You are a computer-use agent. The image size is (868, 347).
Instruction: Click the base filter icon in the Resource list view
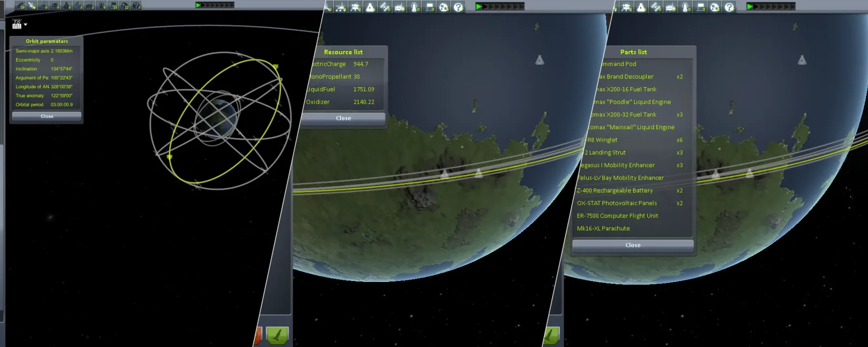click(400, 7)
